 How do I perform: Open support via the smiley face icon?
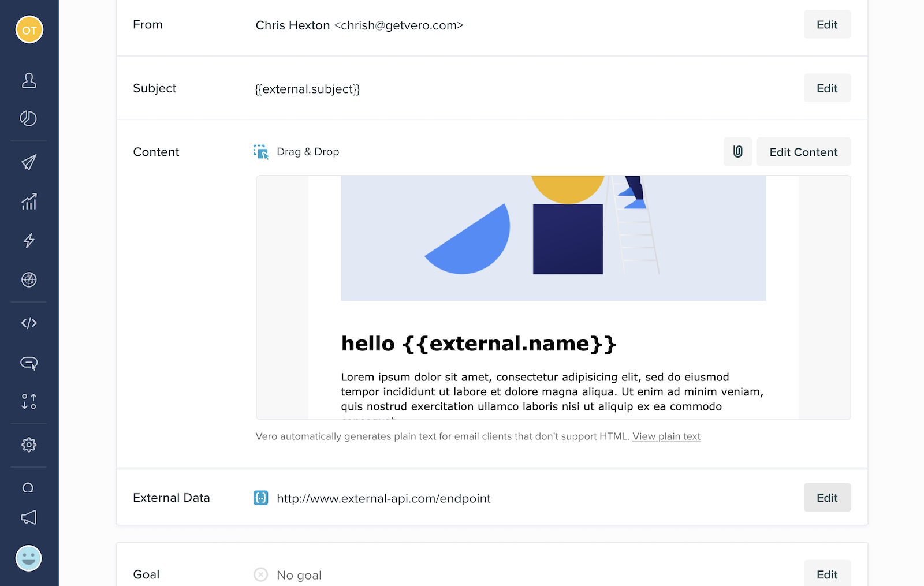pyautogui.click(x=28, y=558)
